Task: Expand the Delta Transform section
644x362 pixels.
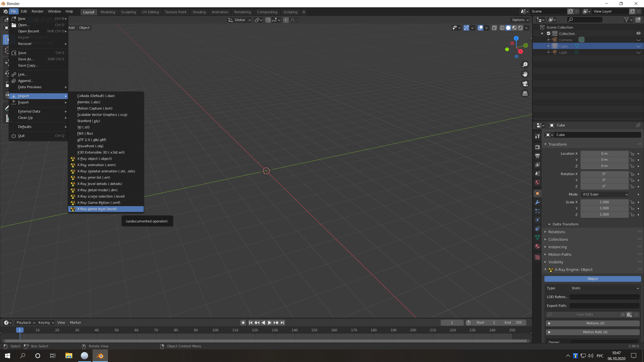Action: pos(565,224)
